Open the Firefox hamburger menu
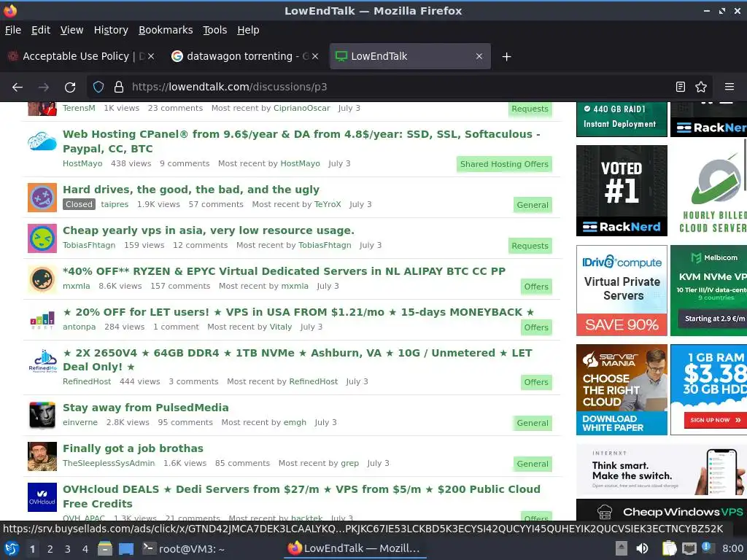This screenshot has height=560, width=747. pos(729,87)
